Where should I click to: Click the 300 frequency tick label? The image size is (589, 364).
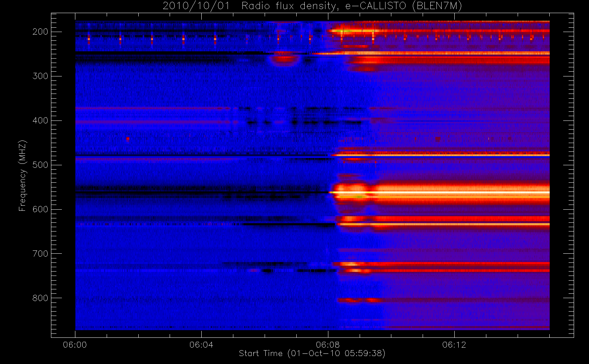(x=40, y=76)
